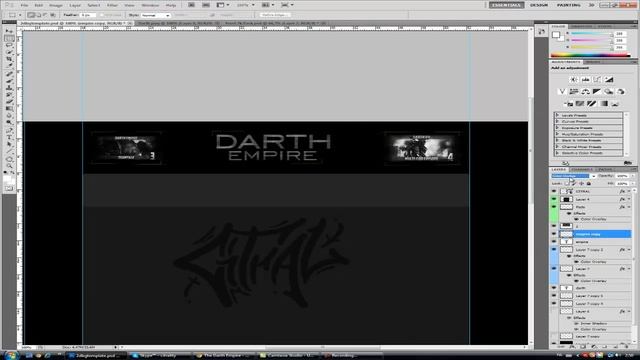The width and height of the screenshot is (640, 360).
Task: Click the red R color slider
Action: click(x=591, y=34)
